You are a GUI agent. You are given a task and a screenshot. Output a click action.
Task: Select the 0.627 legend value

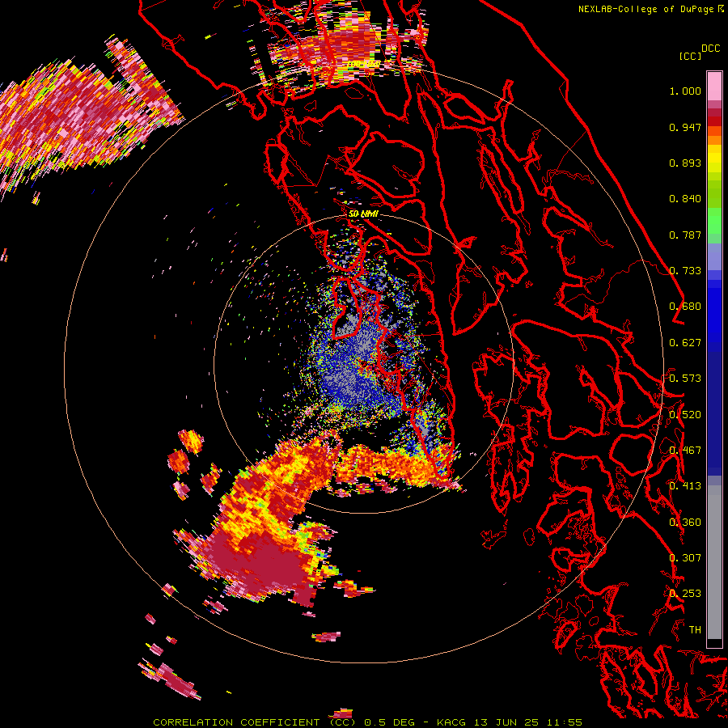click(x=685, y=343)
